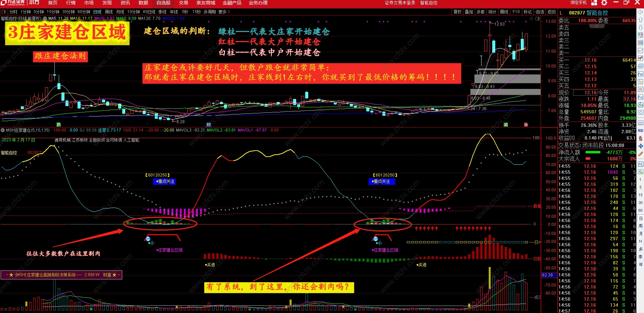
Task: Switch to the 周线 chart period
Action: pyautogui.click(x=109, y=12)
